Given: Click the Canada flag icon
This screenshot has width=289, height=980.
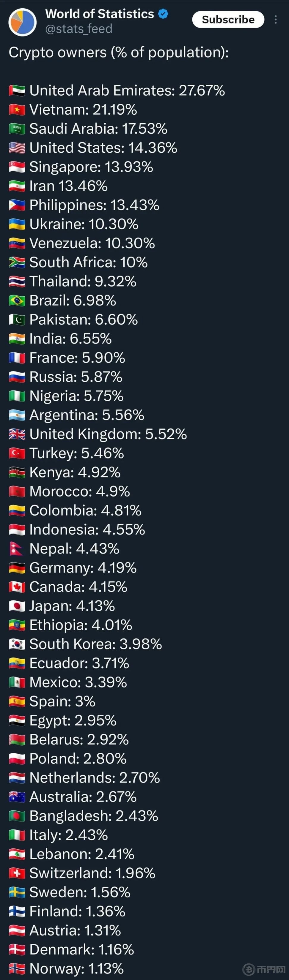Looking at the screenshot, I should pyautogui.click(x=17, y=587).
